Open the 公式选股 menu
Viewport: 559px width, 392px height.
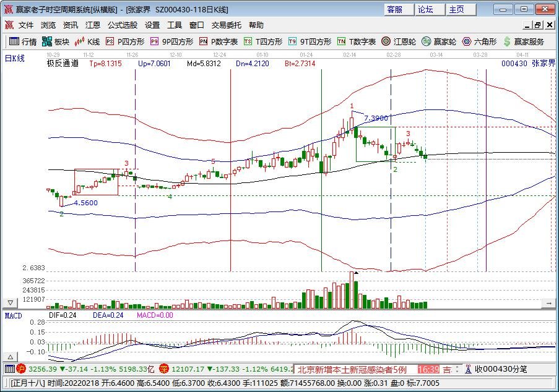[123, 25]
